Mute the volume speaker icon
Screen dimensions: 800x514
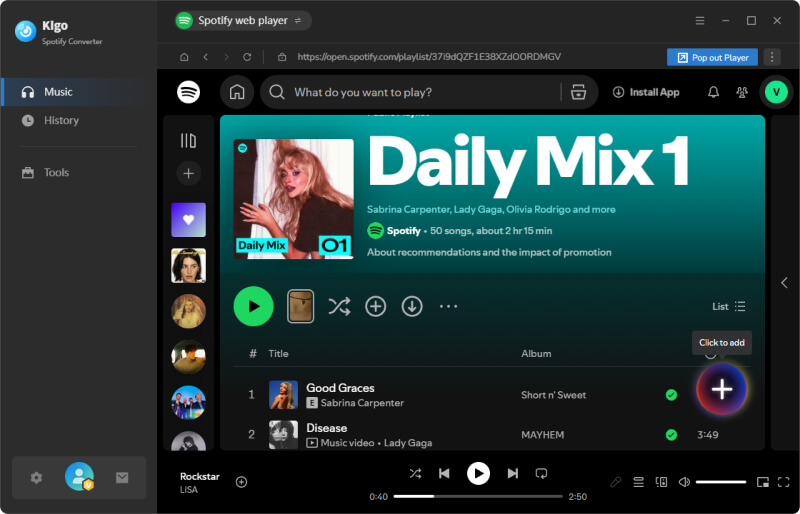click(x=684, y=482)
